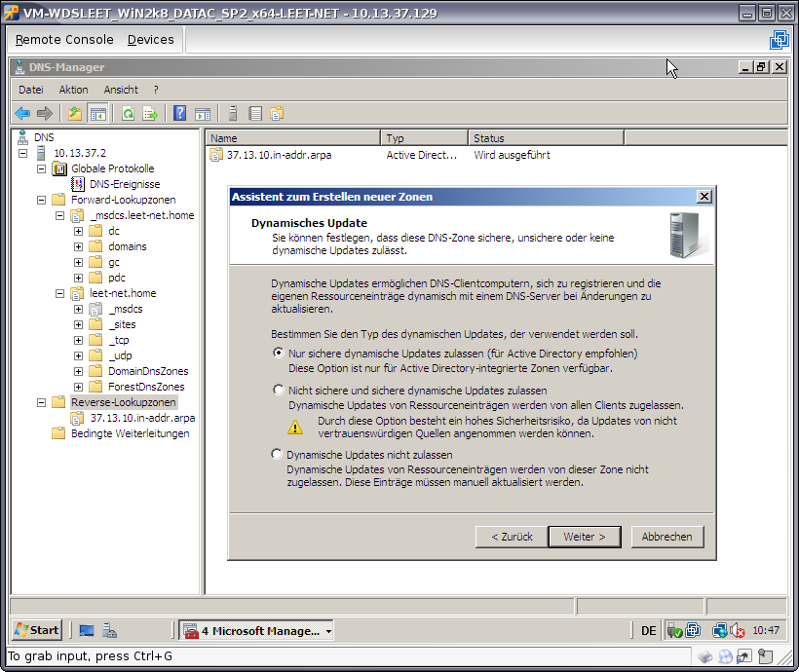Collapse the 10.13.37.2 server node

point(23,153)
